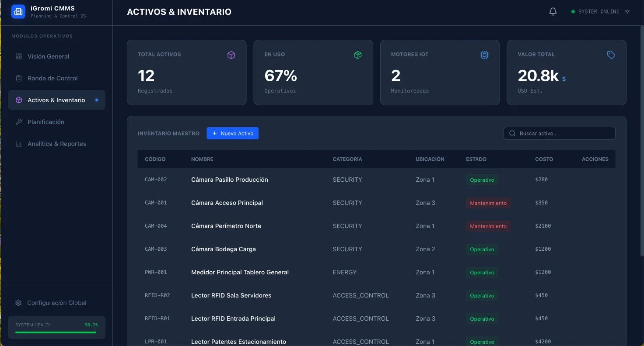Select the Cámara Acceso Principal row
The width and height of the screenshot is (644, 346).
tap(227, 203)
